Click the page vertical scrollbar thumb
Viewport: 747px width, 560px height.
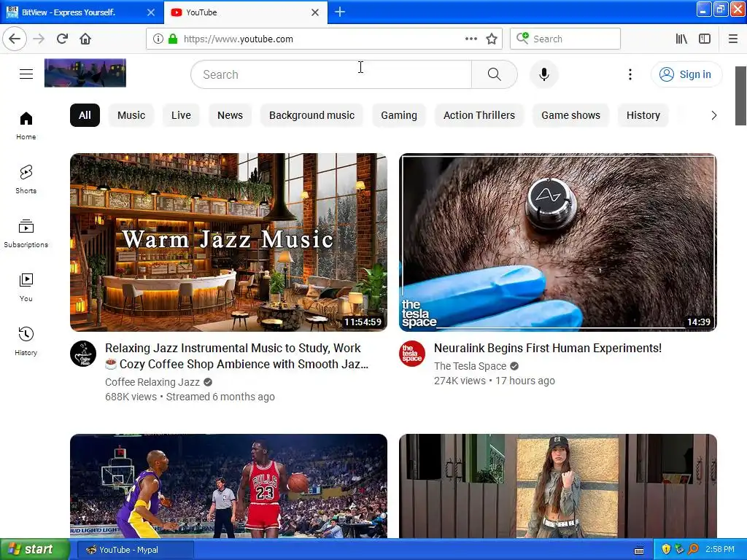tap(740, 96)
